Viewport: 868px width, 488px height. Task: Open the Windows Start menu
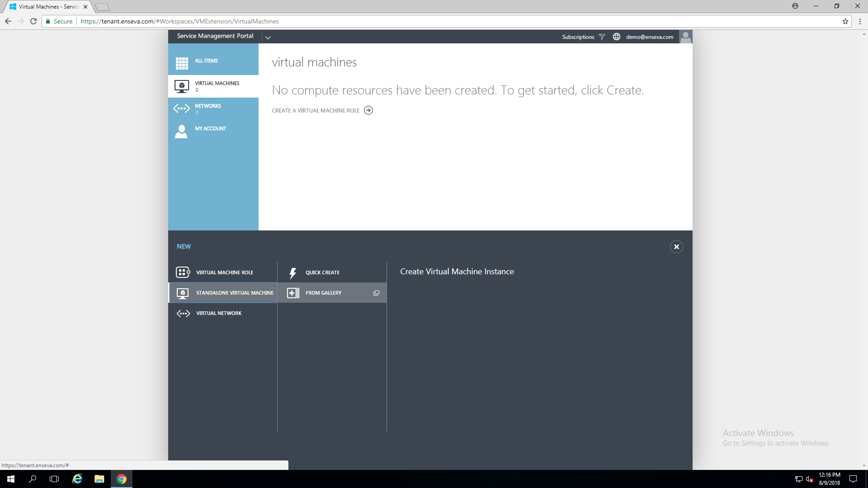[x=11, y=479]
